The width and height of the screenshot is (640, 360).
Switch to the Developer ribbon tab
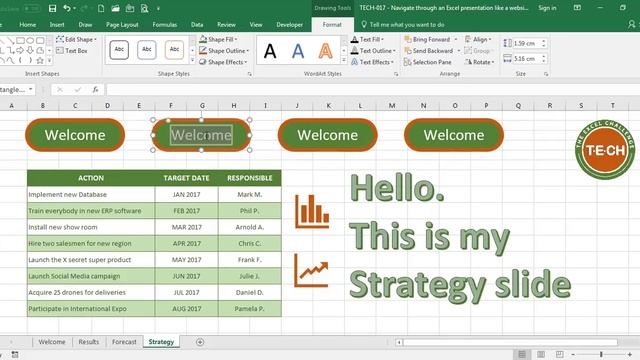click(289, 24)
